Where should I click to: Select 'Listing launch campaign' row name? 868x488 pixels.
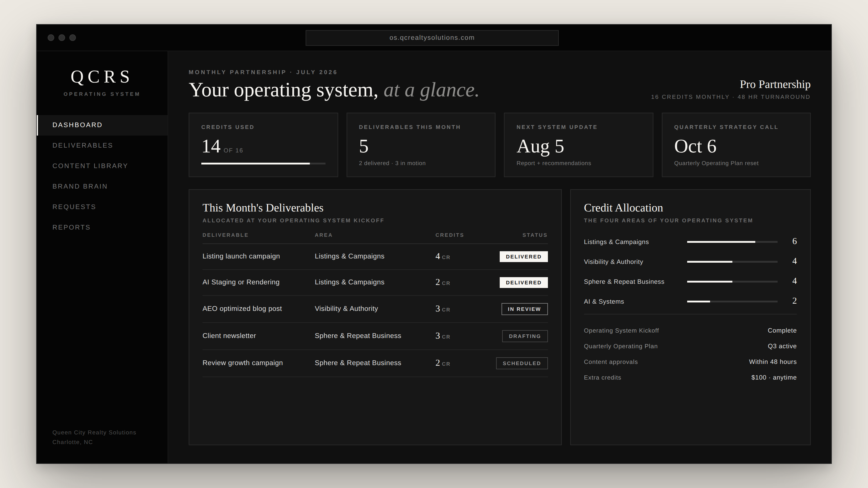pos(241,256)
